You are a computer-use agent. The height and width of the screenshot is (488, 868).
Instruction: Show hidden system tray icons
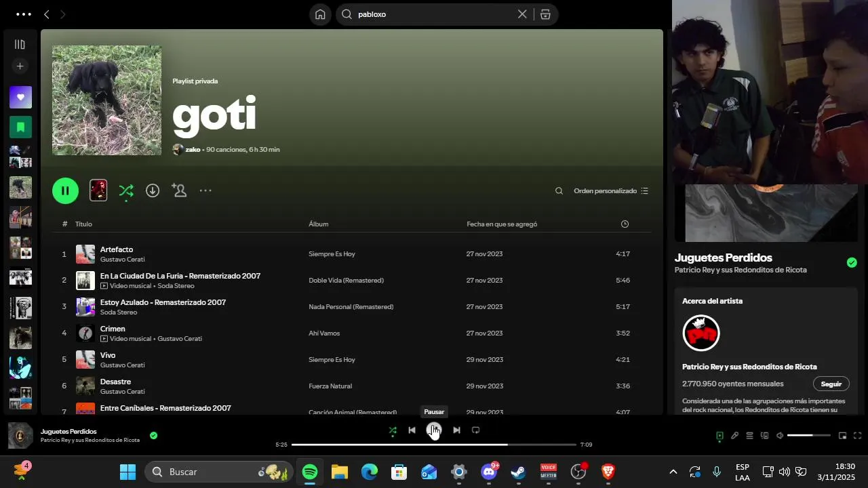(x=673, y=472)
